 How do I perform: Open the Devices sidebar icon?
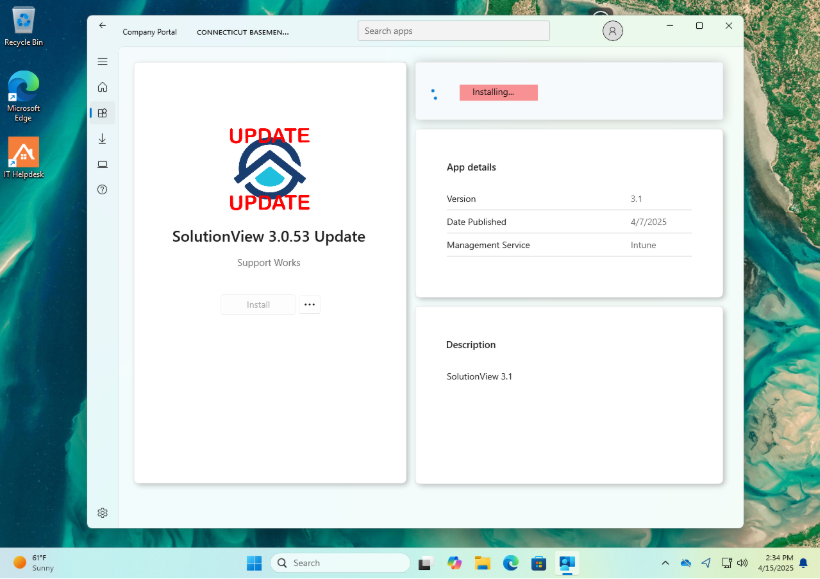102,164
